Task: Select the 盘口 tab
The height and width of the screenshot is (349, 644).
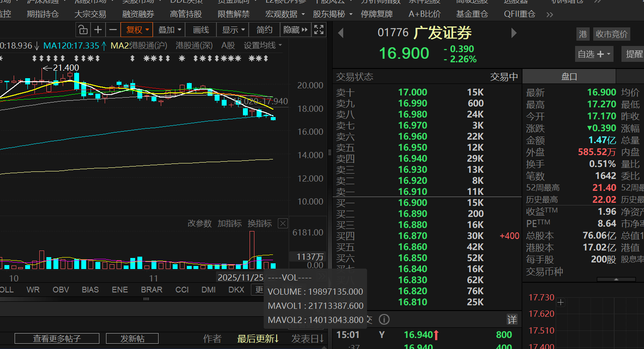Action: point(569,76)
